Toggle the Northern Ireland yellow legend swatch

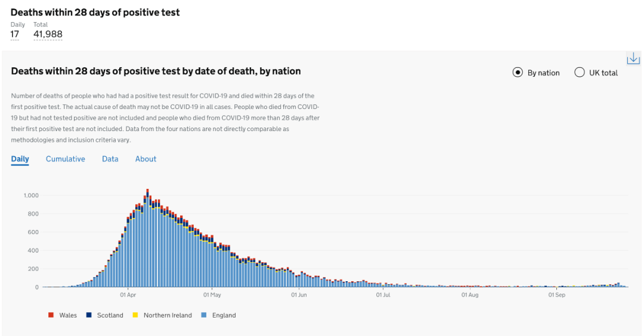click(135, 315)
